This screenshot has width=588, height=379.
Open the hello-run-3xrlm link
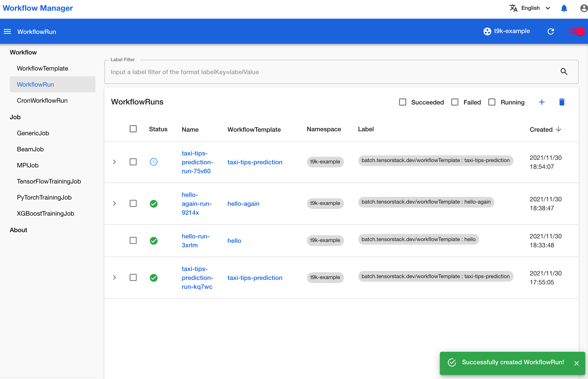(195, 240)
